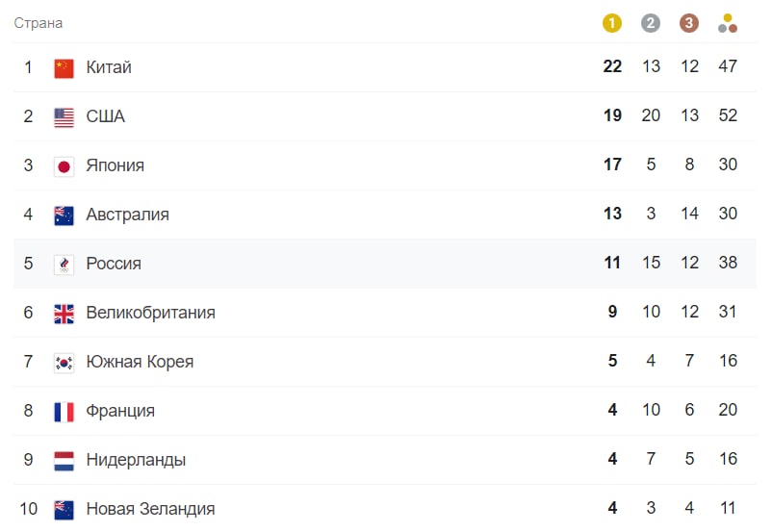Click the total medals column icon
Screen dimensions: 772x532
pos(728,23)
